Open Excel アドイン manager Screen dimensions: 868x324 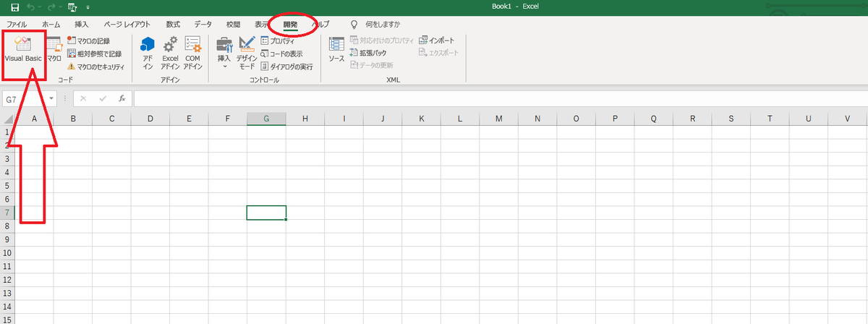click(x=170, y=52)
